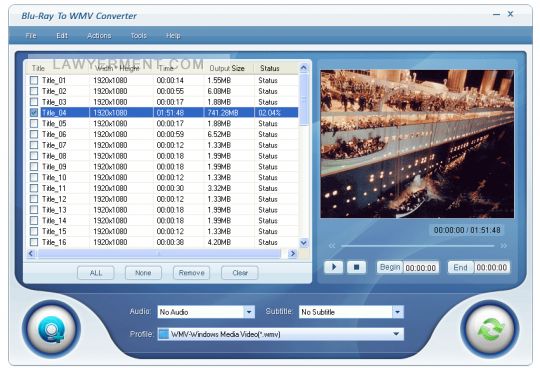The width and height of the screenshot is (540, 368).
Task: Click the None button to deselect titles
Action: pos(143,273)
